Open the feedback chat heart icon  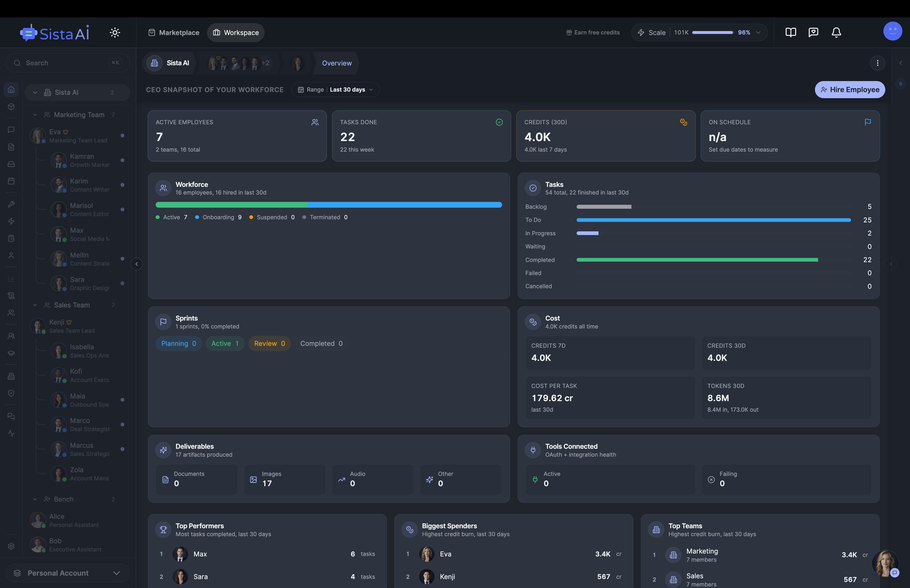click(x=814, y=32)
